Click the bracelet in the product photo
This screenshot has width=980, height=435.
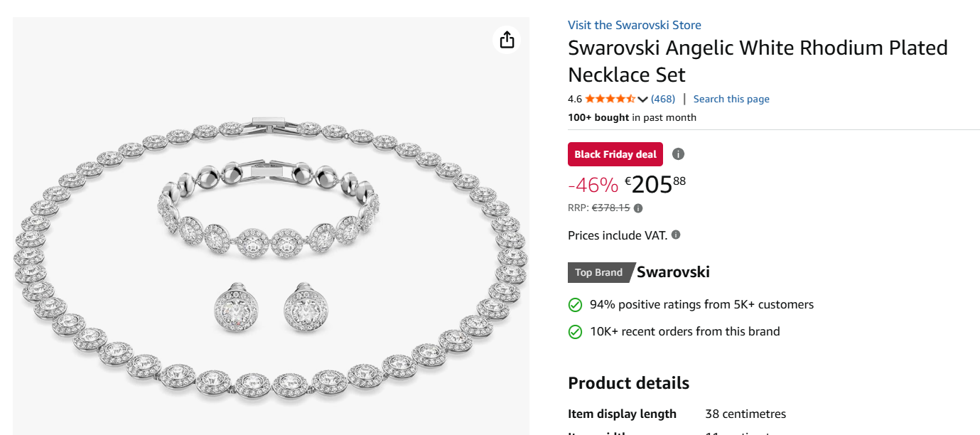point(270,213)
